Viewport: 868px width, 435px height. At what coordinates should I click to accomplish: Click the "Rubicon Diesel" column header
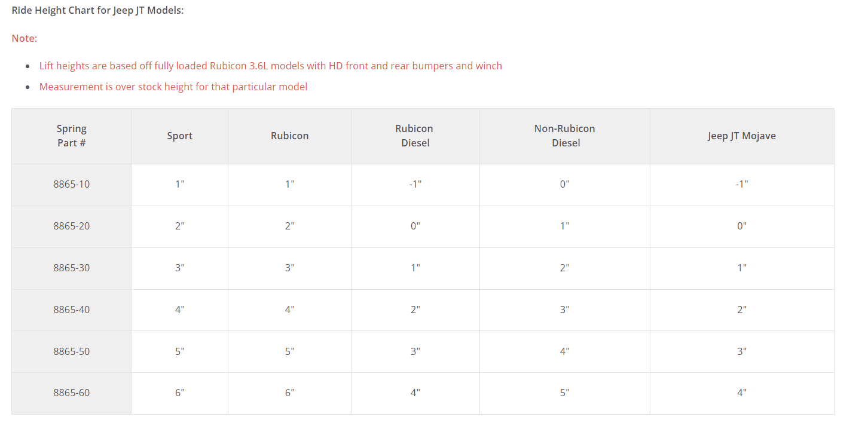coord(415,136)
